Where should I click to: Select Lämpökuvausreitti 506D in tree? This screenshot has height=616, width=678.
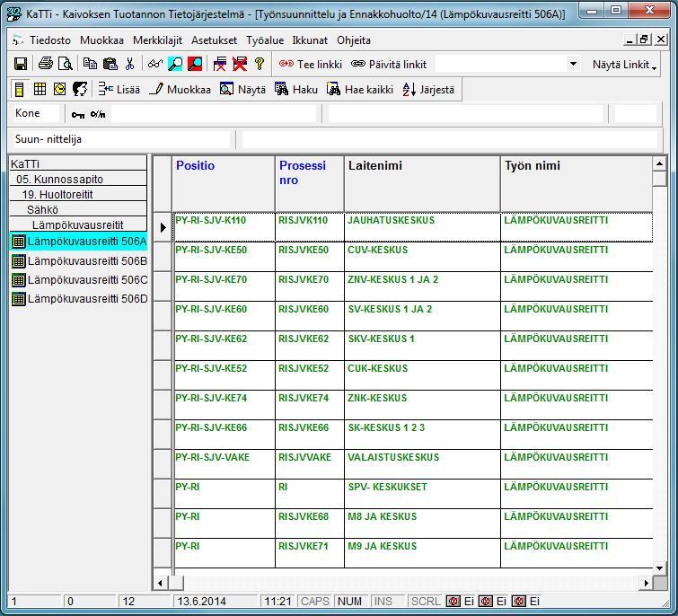(79, 299)
